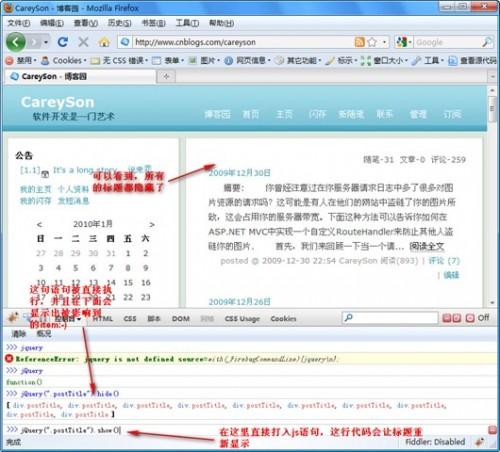Go to the Home page icon
500x452 pixels.
(104, 42)
